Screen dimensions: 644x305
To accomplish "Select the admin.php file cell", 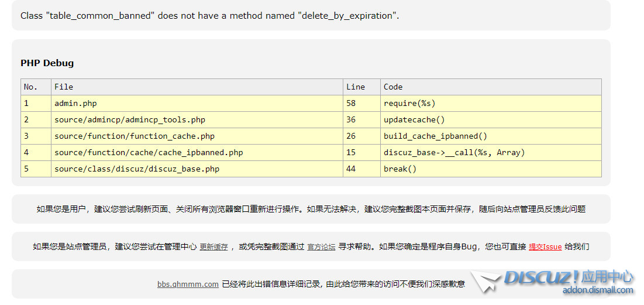I will pyautogui.click(x=75, y=103).
